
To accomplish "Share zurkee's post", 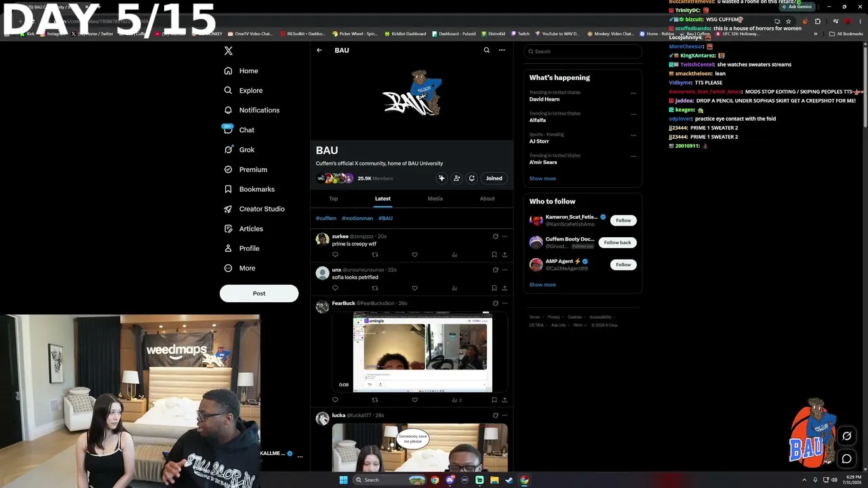I will (x=505, y=255).
